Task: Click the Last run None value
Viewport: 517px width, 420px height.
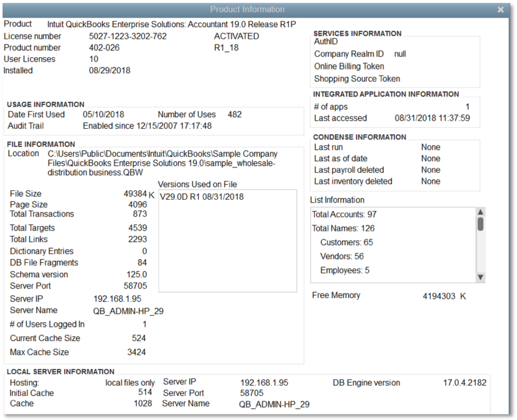Action: point(431,147)
